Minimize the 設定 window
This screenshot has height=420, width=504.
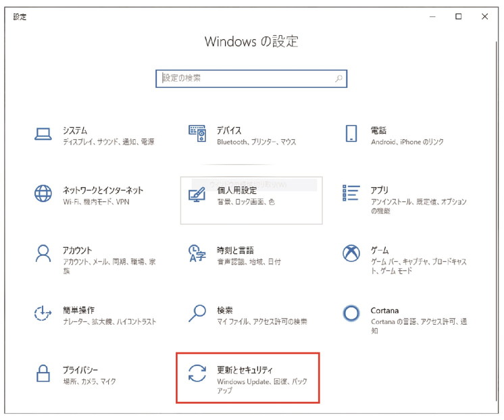(432, 16)
